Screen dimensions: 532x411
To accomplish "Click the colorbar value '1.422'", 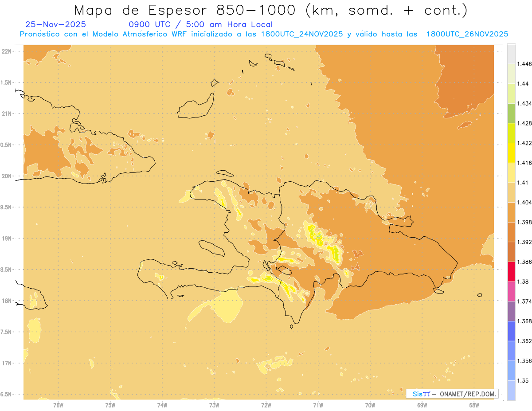I will click(525, 143).
